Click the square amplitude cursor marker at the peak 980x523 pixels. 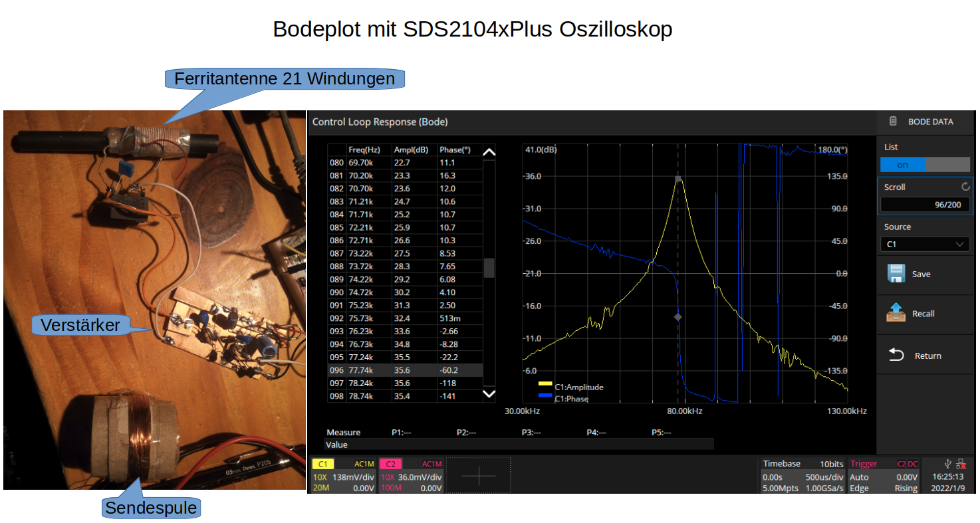[x=678, y=179]
